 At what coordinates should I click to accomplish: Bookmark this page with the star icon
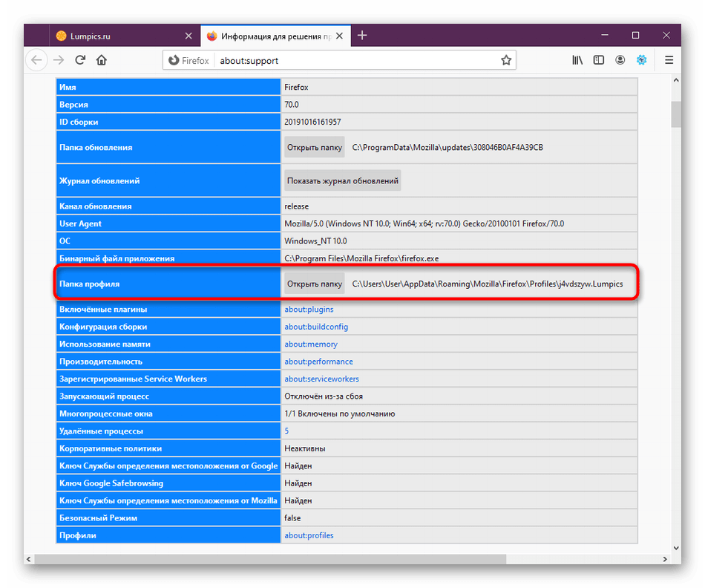coord(506,60)
